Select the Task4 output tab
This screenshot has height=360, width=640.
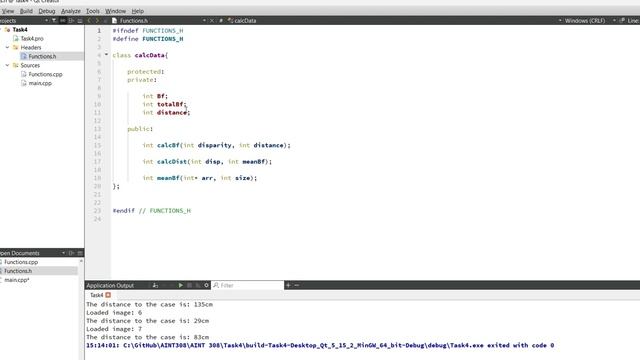pos(96,295)
